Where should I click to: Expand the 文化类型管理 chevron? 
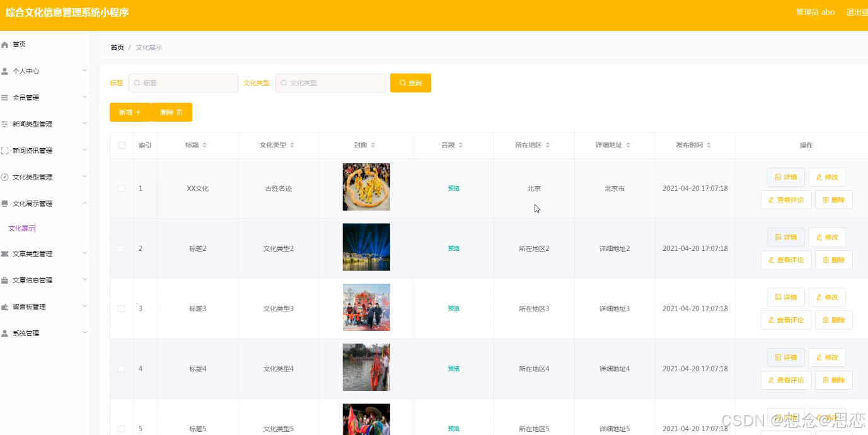click(x=84, y=176)
